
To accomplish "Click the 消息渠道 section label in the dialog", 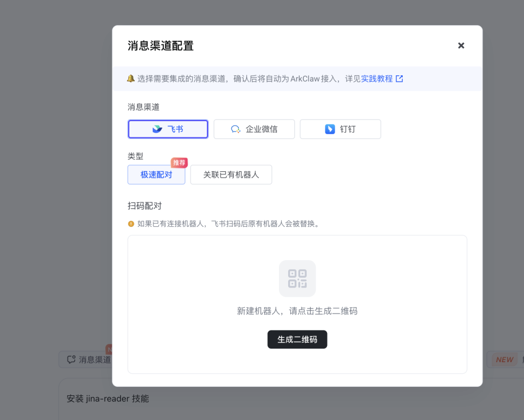I will click(144, 107).
